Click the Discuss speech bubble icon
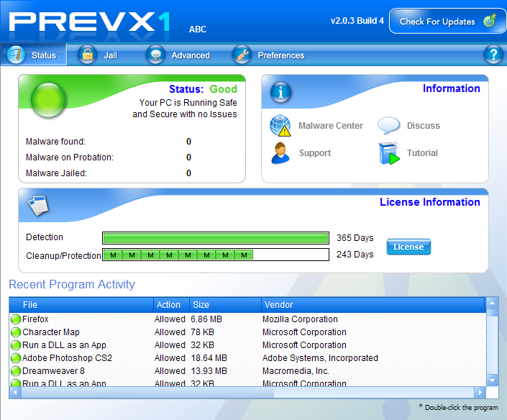 (x=389, y=125)
